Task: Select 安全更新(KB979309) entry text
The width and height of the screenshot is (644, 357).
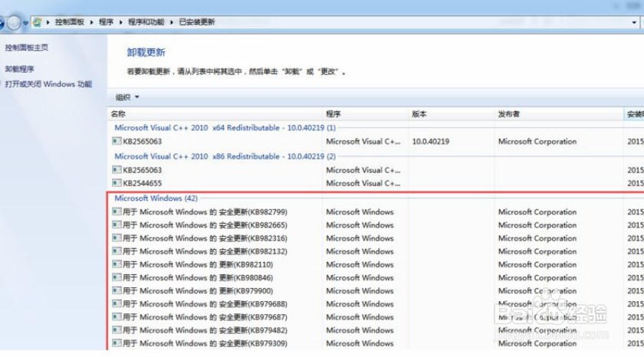Action: click(x=205, y=343)
